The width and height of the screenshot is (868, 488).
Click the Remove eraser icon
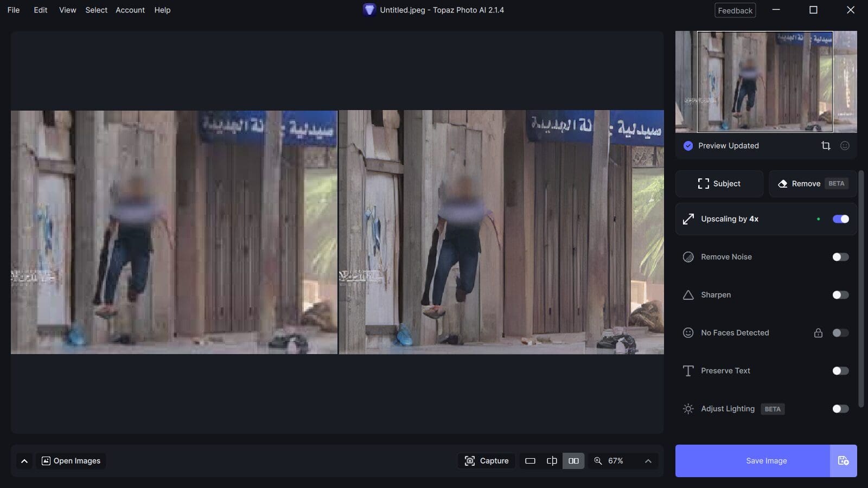coord(782,184)
